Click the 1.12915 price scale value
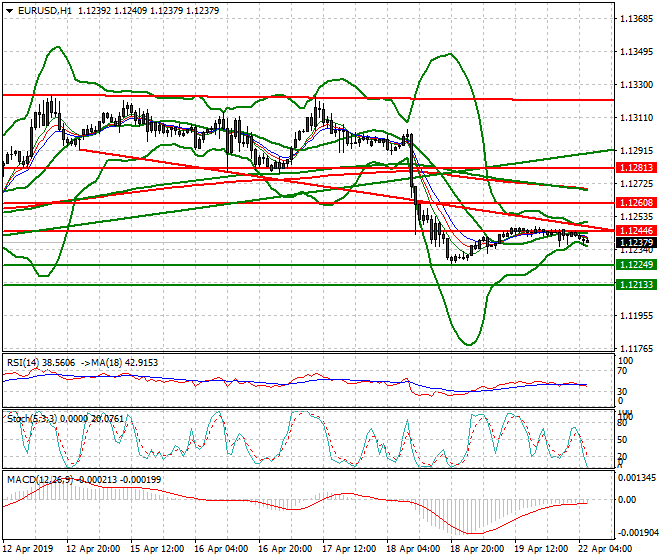The height and width of the screenshot is (560, 660). (637, 150)
